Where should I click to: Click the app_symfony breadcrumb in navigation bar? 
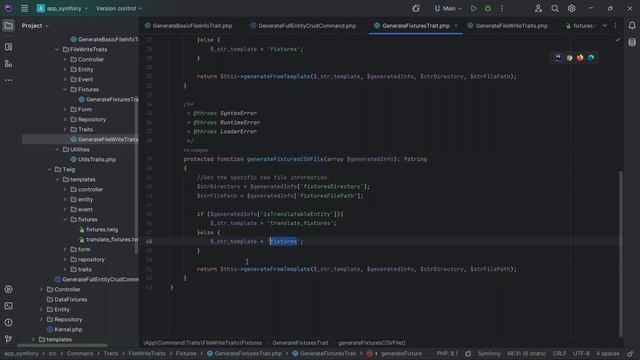21,353
